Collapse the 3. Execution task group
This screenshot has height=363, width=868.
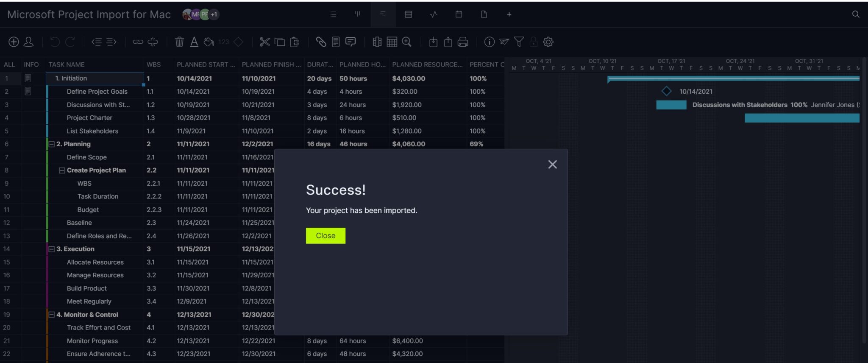(52, 249)
